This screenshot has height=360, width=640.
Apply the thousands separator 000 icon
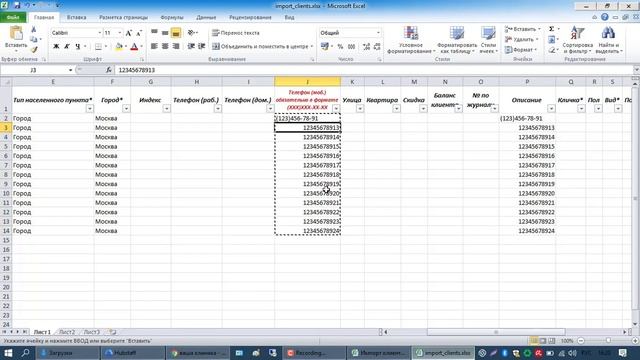coord(351,47)
